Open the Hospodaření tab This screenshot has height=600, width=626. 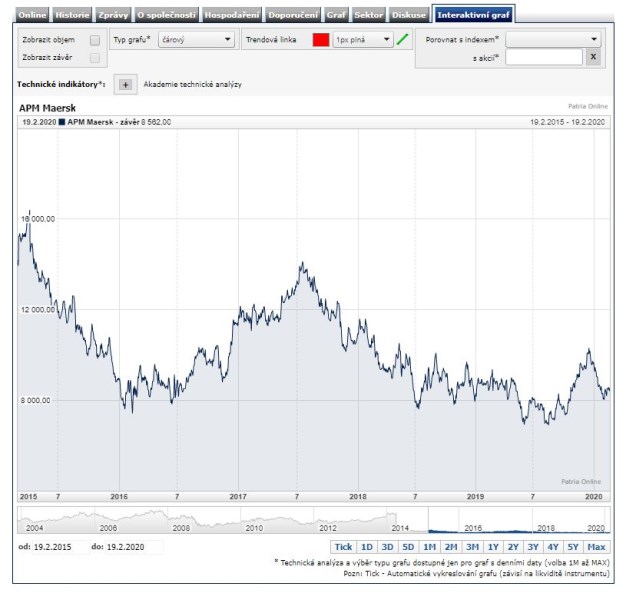coord(232,16)
